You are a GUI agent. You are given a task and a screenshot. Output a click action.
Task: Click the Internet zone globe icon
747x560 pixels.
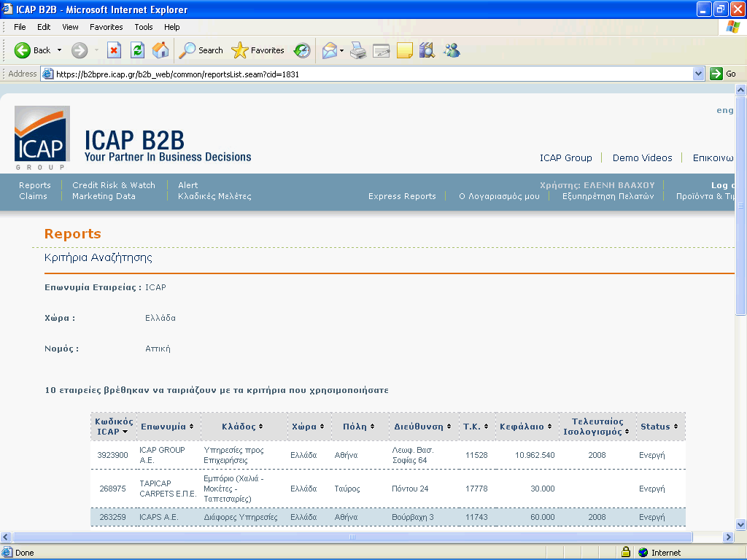(x=643, y=553)
